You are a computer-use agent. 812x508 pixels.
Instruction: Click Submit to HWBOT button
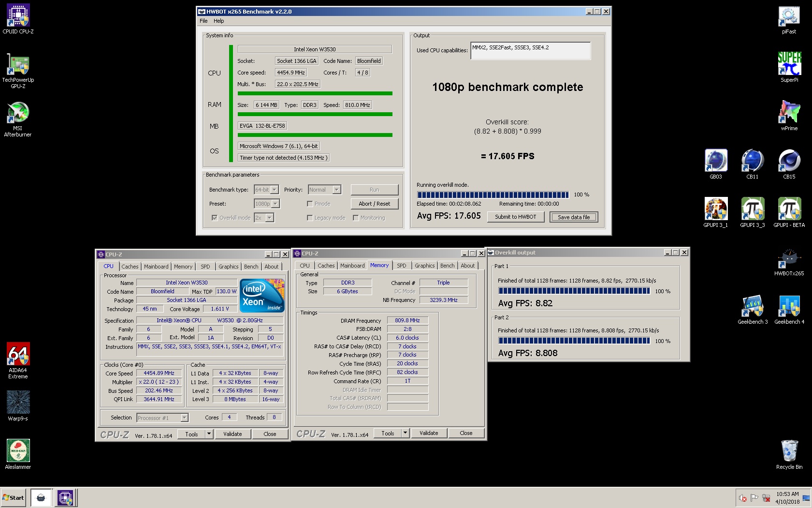click(x=515, y=217)
